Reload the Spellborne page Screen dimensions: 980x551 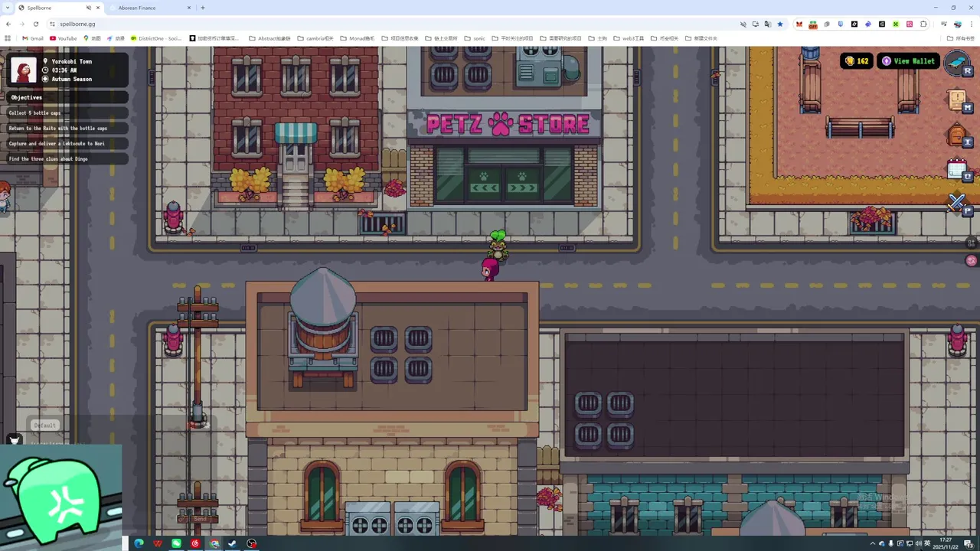(x=35, y=24)
